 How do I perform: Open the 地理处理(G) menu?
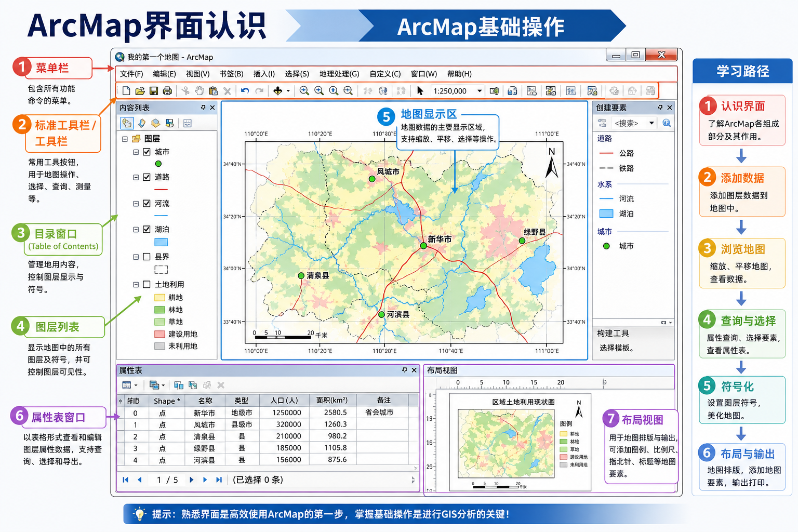tap(339, 74)
